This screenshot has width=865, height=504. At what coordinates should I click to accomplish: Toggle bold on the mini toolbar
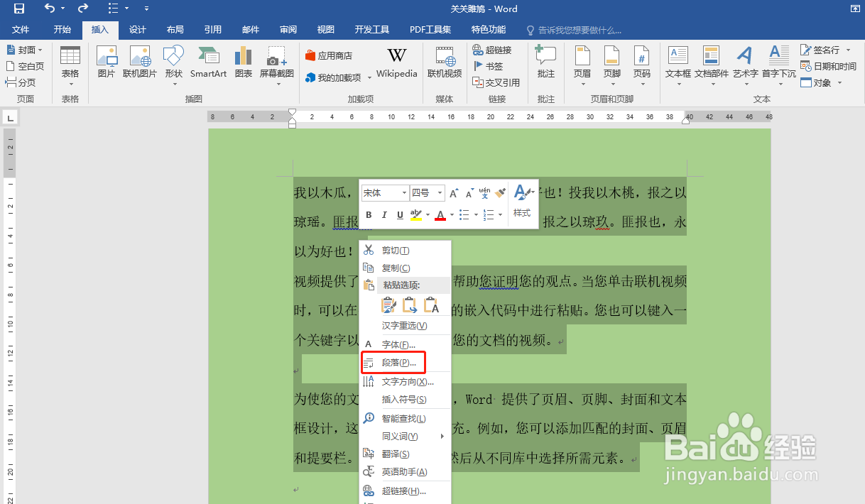point(368,215)
